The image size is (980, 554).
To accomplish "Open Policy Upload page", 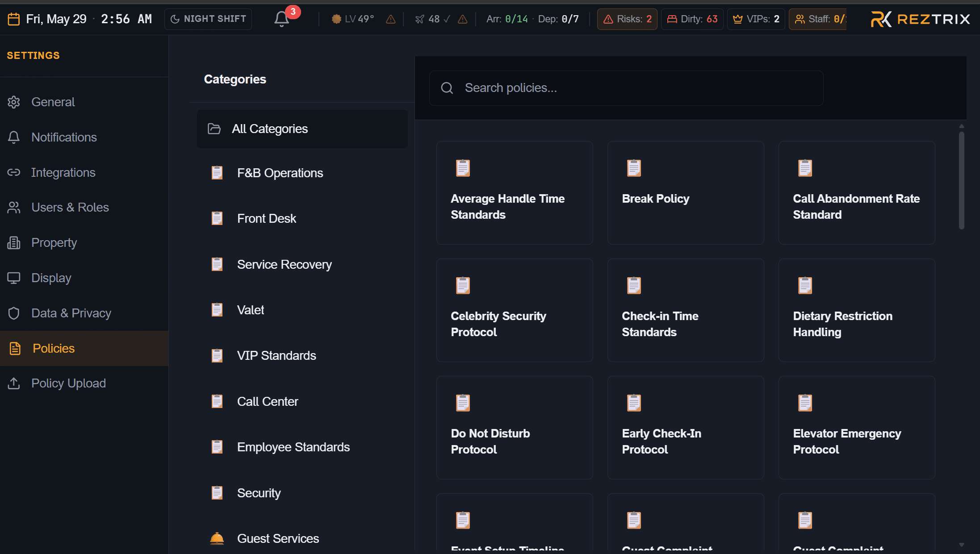I will [84, 383].
